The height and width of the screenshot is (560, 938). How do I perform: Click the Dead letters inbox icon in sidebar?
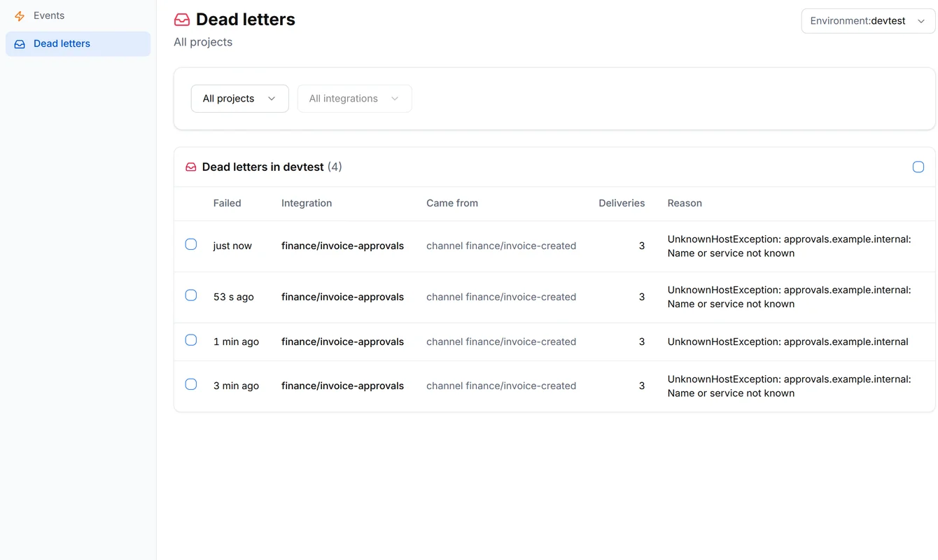tap(20, 43)
